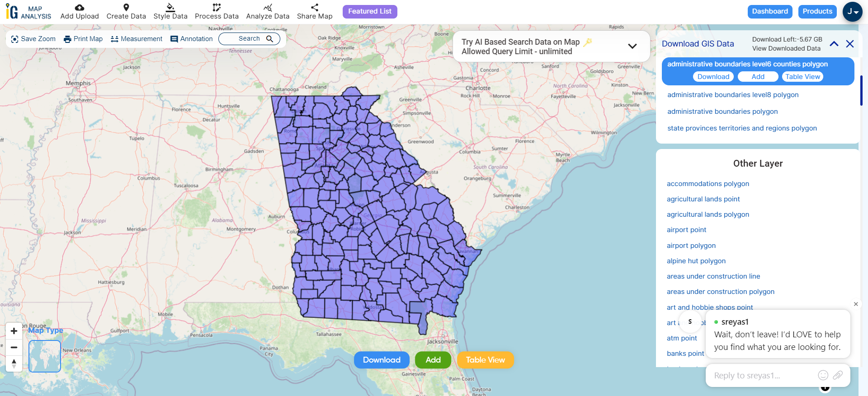Open the Dashboard
Viewport: 868px width, 396px height.
pyautogui.click(x=770, y=12)
